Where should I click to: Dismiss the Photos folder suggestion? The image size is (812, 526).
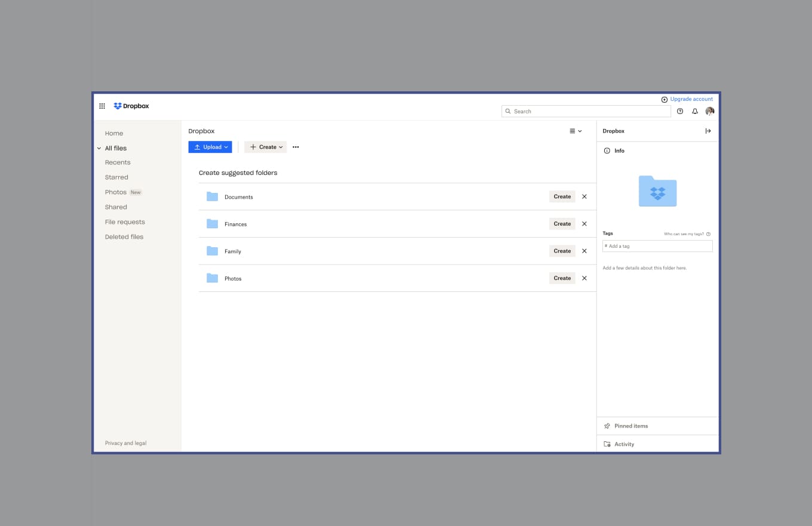tap(585, 278)
